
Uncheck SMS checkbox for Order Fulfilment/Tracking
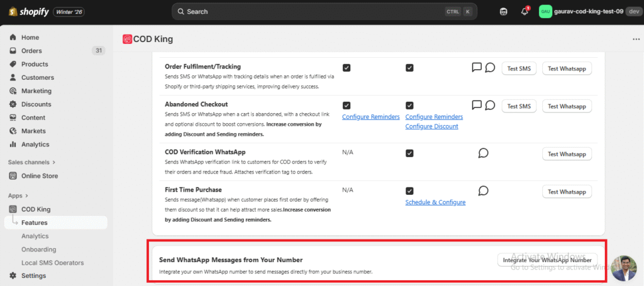tap(347, 68)
